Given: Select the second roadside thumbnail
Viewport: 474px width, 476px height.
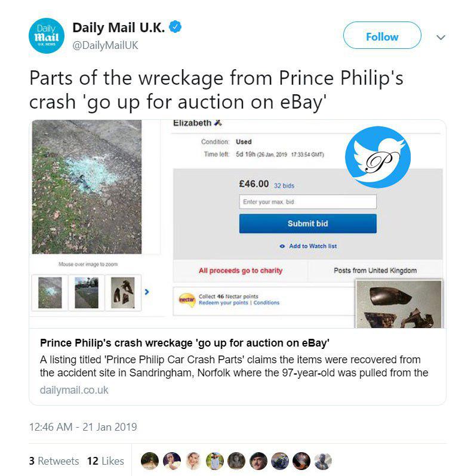Looking at the screenshot, I should [x=87, y=292].
